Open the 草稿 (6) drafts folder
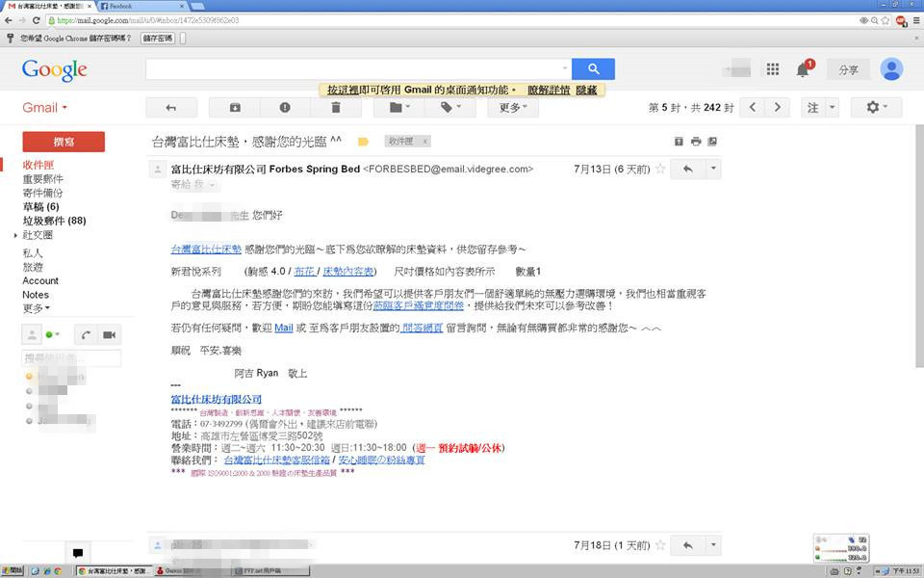Viewport: 924px width, 578px height. coord(40,206)
